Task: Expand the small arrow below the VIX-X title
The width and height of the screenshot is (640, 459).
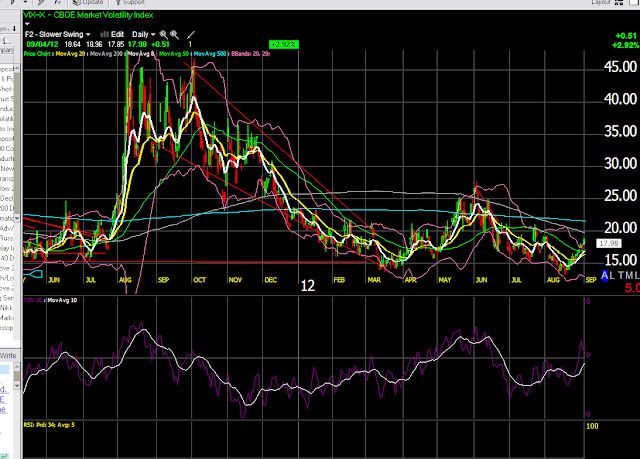Action: pos(27,24)
